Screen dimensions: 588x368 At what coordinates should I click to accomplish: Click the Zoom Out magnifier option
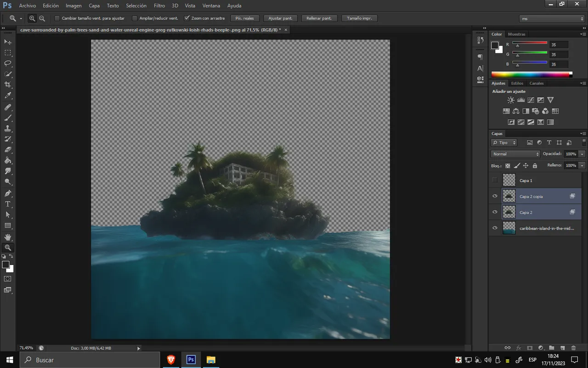[42, 18]
